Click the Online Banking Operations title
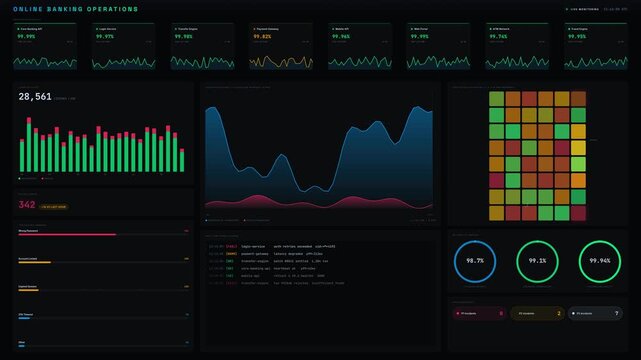Image resolution: width=641 pixels, height=360 pixels. click(x=76, y=9)
